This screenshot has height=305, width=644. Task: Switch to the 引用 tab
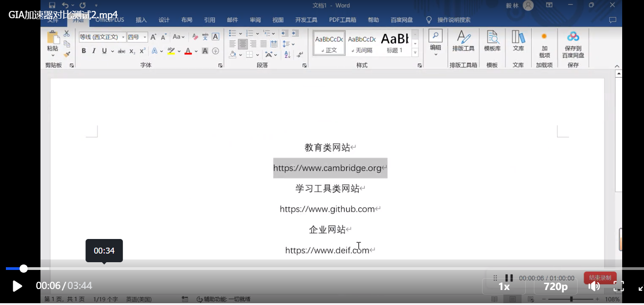[x=210, y=20]
